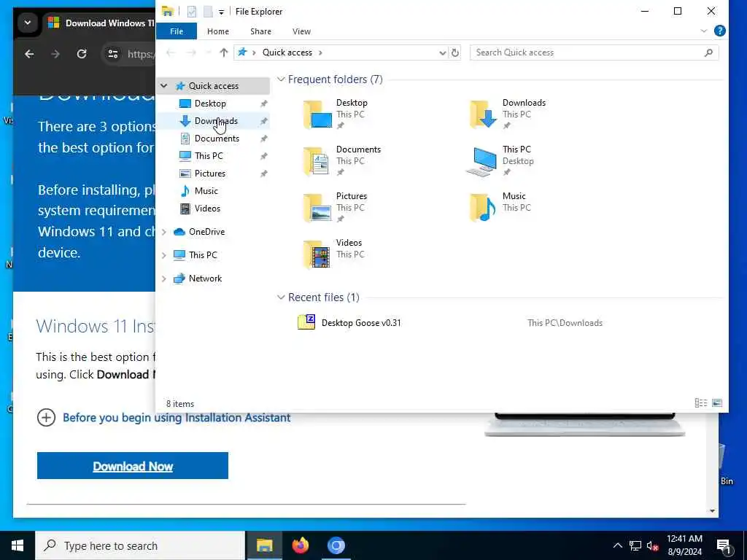Click the search magnifier icon in File Explorer
The height and width of the screenshot is (560, 747).
coord(708,52)
